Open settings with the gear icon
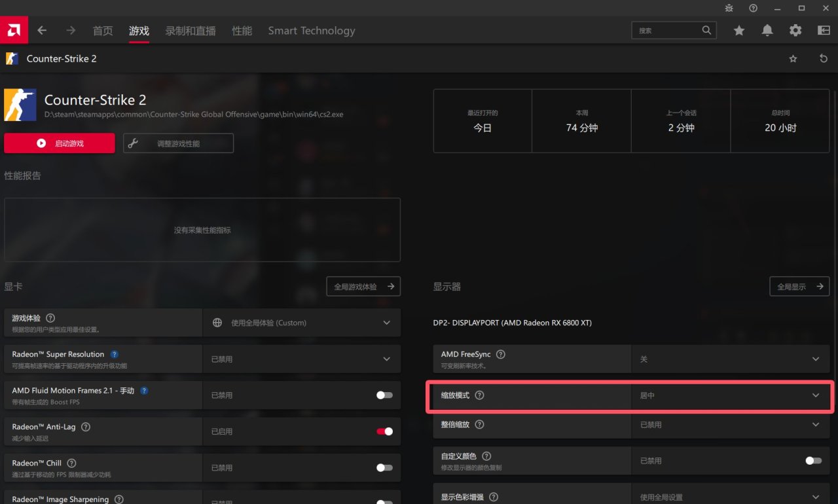 point(795,30)
